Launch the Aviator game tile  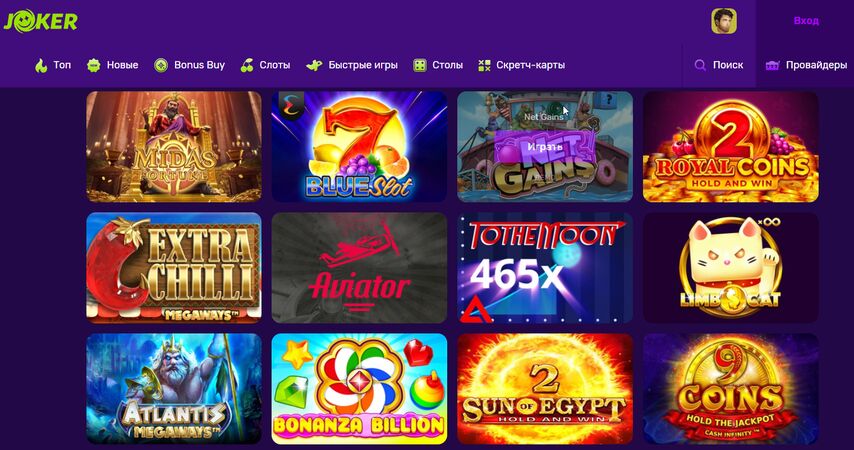359,267
